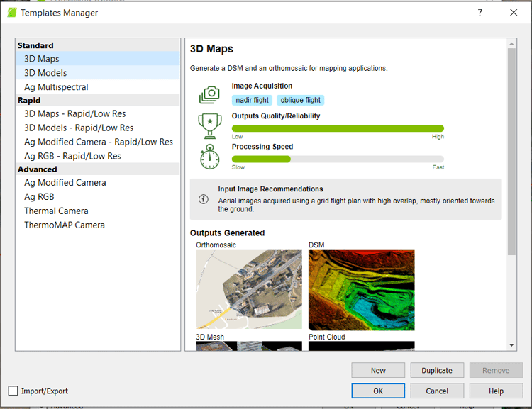The height and width of the screenshot is (409, 532).
Task: Click the DSM output thumbnail
Action: (x=361, y=288)
